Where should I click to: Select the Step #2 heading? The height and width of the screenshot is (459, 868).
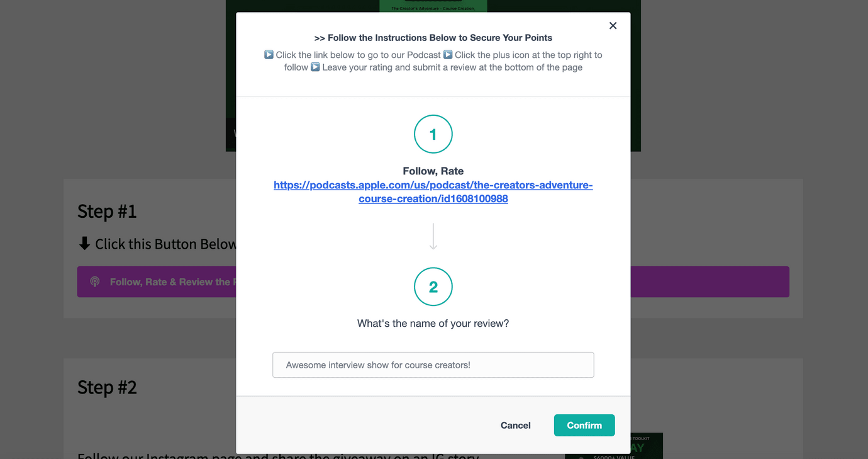click(x=107, y=387)
